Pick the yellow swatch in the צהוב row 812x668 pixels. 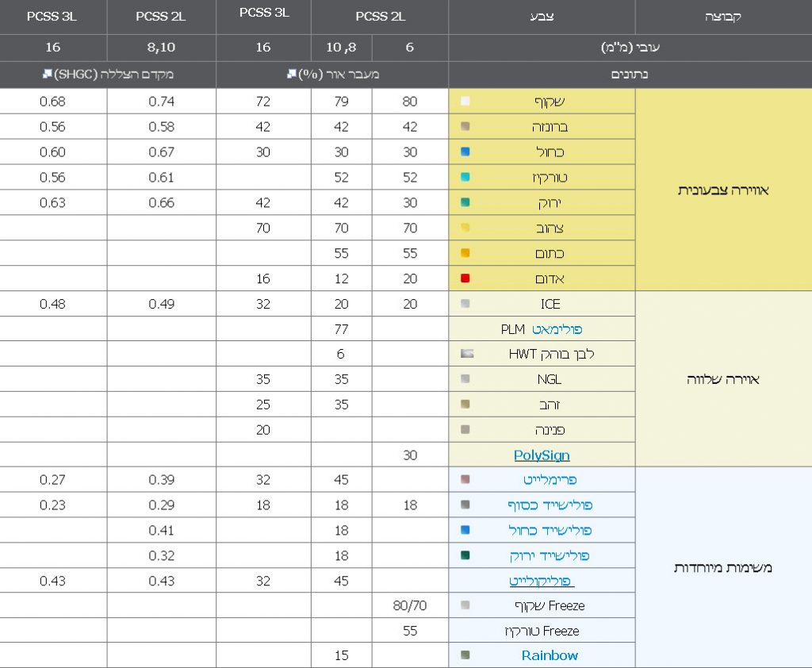pos(465,228)
